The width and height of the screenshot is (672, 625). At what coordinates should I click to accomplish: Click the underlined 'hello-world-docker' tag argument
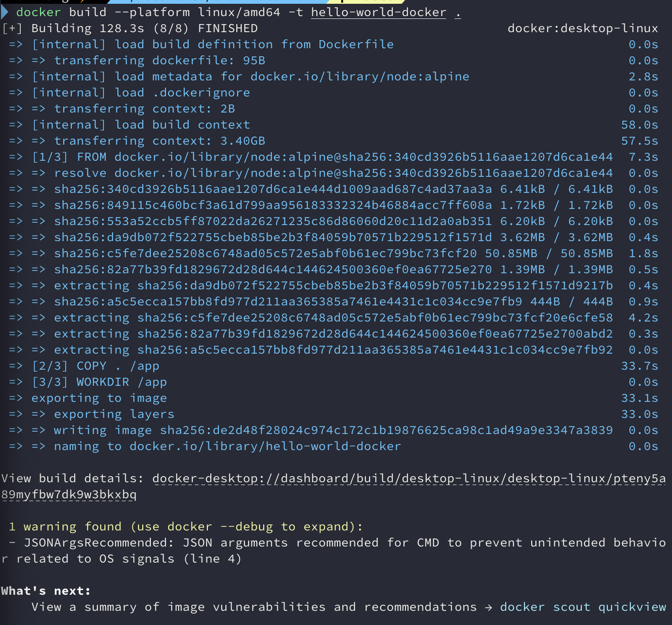tap(379, 12)
